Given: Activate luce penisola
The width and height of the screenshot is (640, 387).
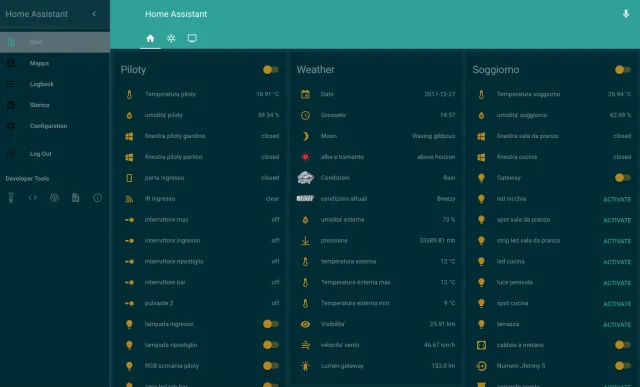Looking at the screenshot, I should point(617,282).
